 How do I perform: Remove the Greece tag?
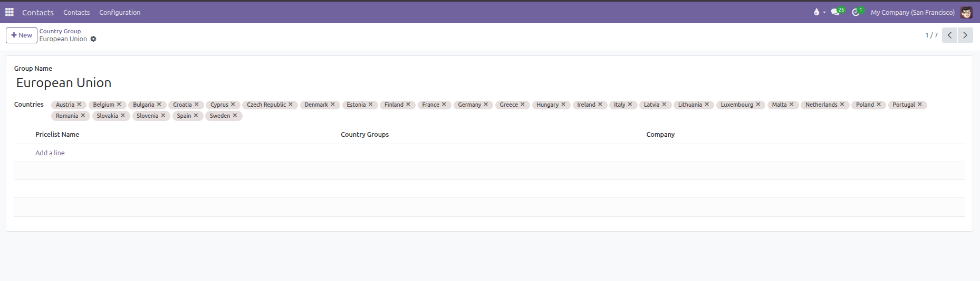click(522, 105)
